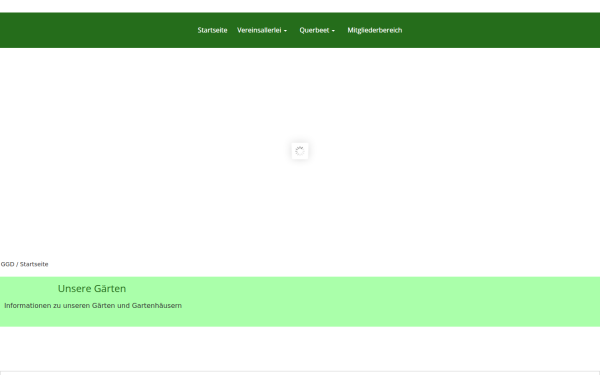Click the Startseite breadcrumb entry
Screen dimensions: 600x375
coord(34,264)
